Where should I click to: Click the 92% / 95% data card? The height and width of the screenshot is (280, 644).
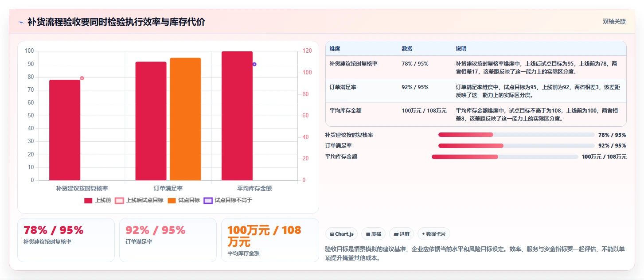[x=168, y=240]
